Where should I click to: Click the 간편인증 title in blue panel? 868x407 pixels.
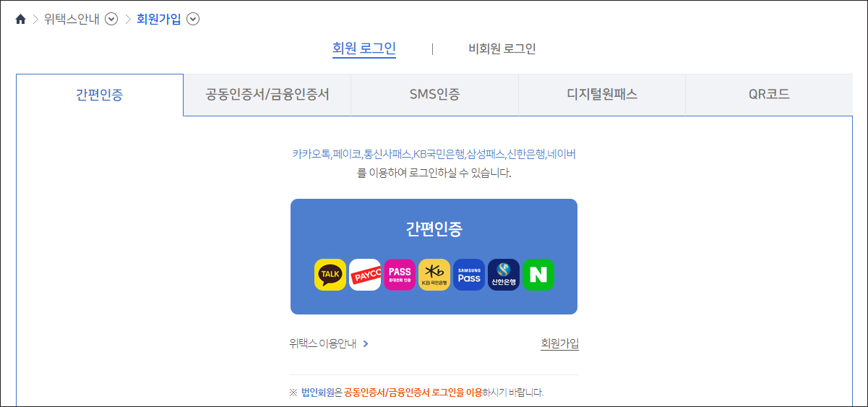point(434,230)
